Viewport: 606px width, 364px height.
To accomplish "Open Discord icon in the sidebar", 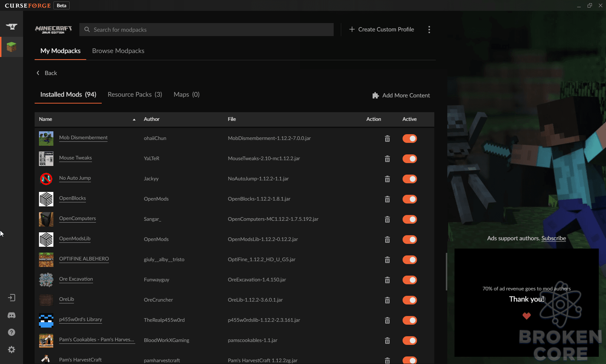I will [12, 315].
